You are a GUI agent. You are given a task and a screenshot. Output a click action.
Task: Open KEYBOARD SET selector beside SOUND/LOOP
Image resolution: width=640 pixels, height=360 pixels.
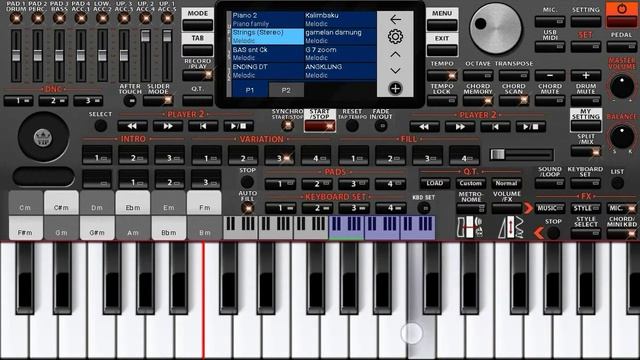click(586, 183)
